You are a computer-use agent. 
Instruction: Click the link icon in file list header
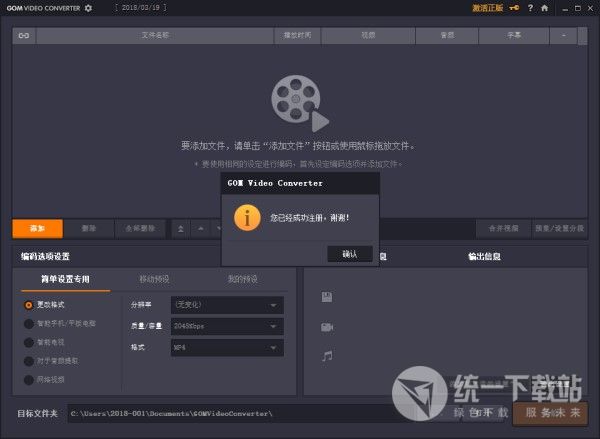click(23, 35)
